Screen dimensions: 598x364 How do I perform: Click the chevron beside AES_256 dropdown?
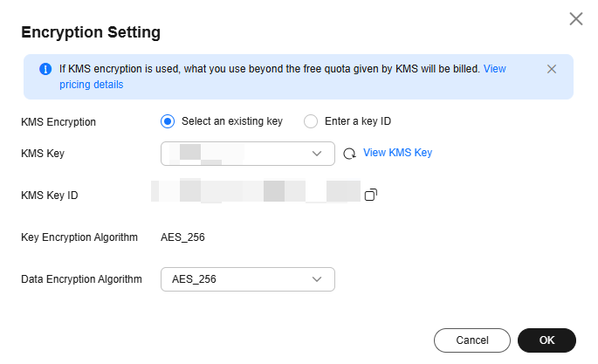click(317, 279)
